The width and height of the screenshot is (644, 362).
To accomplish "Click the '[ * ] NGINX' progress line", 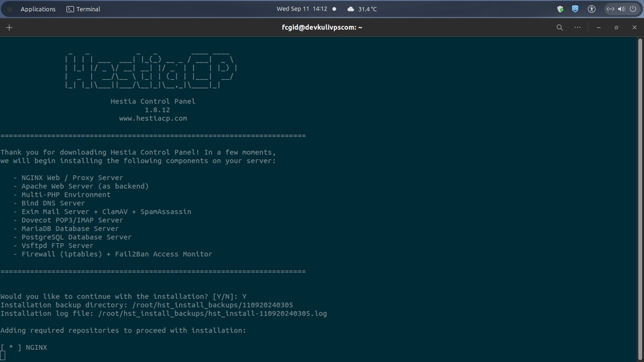I will pos(24,348).
